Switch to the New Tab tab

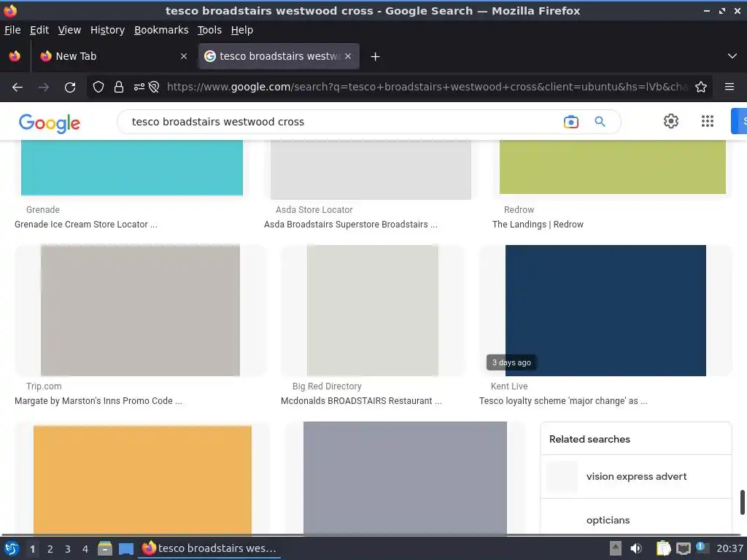(x=113, y=56)
